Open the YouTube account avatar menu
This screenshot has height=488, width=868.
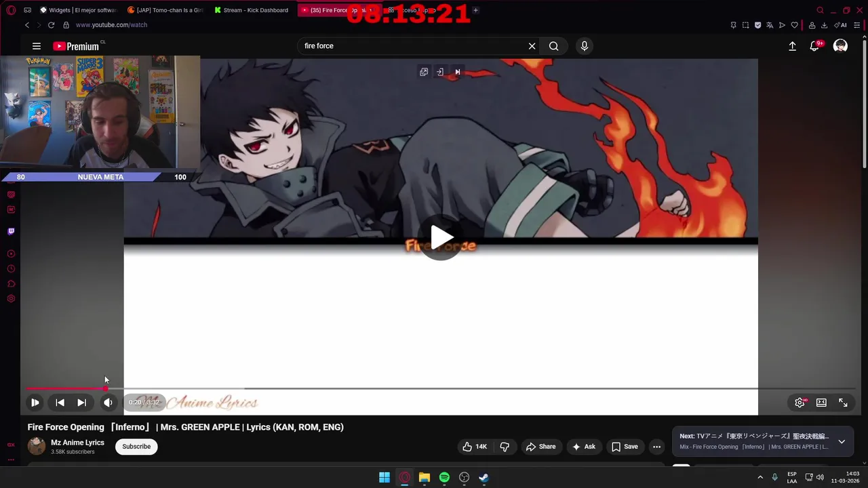click(x=840, y=46)
